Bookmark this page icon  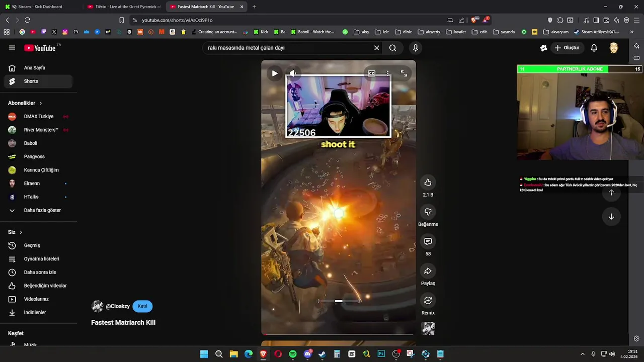tap(121, 20)
